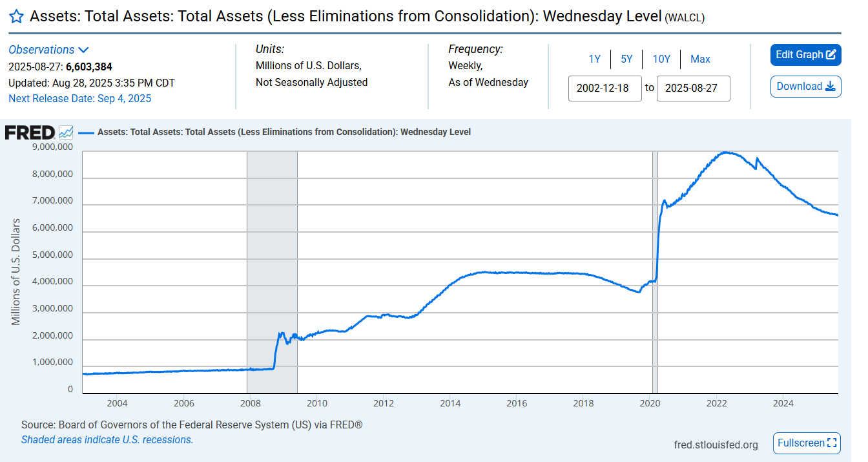Open the chart in Fullscreen mode

tap(807, 443)
